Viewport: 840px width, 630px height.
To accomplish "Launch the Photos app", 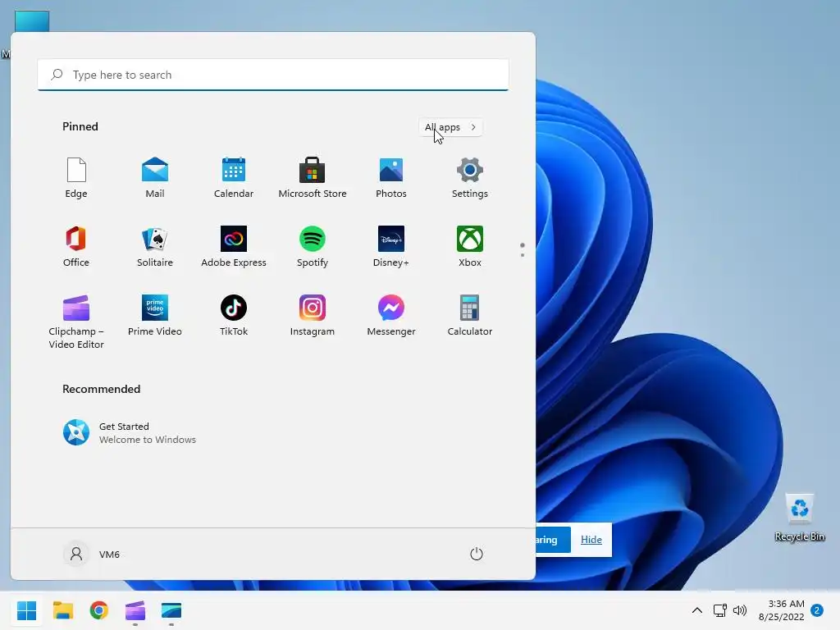I will click(x=391, y=177).
